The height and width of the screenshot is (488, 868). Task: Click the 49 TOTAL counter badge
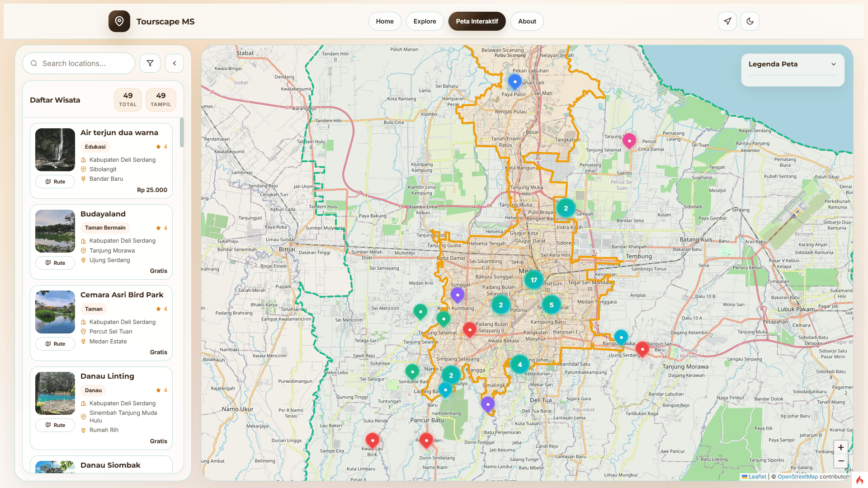[x=128, y=100]
